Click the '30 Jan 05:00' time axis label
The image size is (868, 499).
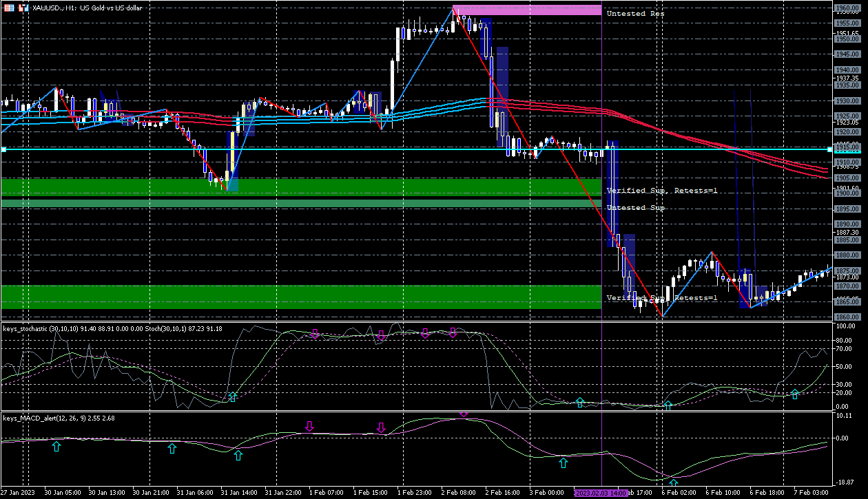[x=62, y=493]
